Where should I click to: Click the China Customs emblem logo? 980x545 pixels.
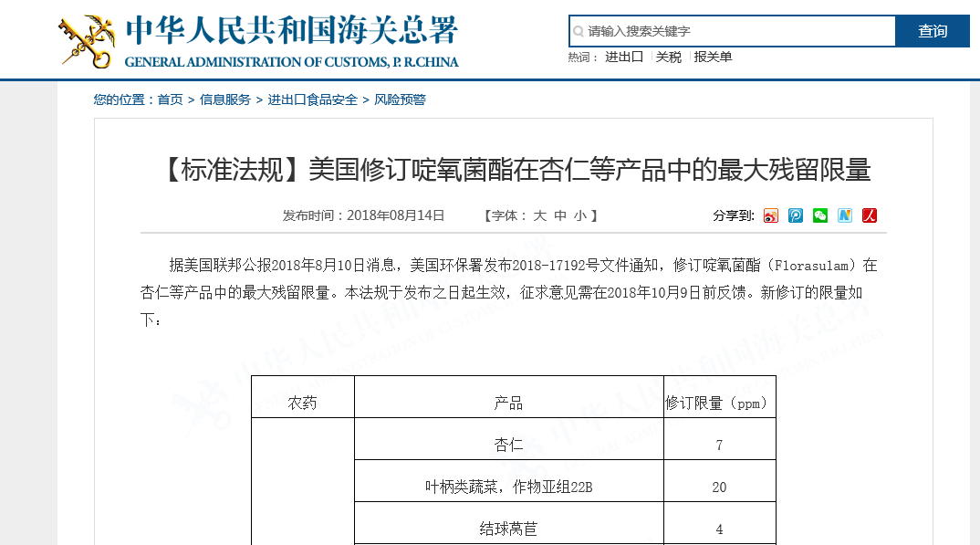coord(87,42)
